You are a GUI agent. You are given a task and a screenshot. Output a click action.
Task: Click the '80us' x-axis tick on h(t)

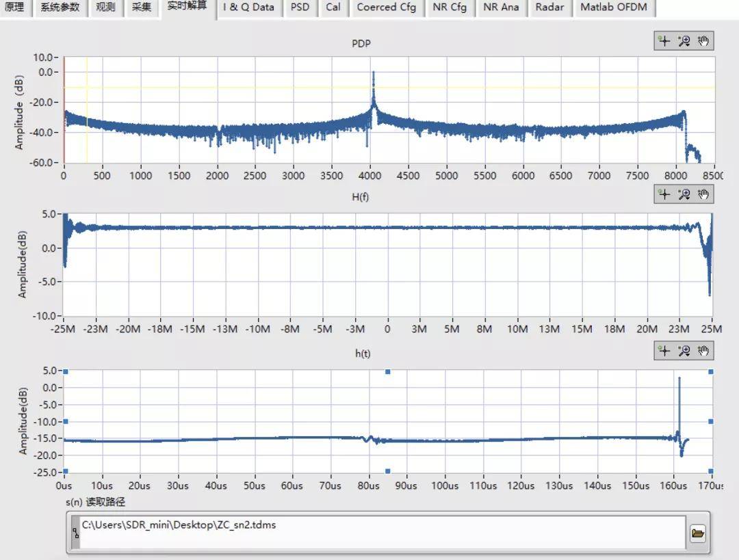point(368,485)
